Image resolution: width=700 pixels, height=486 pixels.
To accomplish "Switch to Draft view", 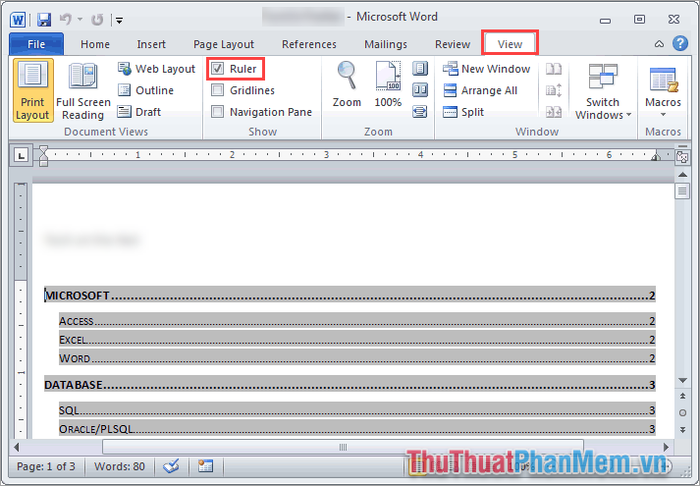I will pyautogui.click(x=139, y=112).
